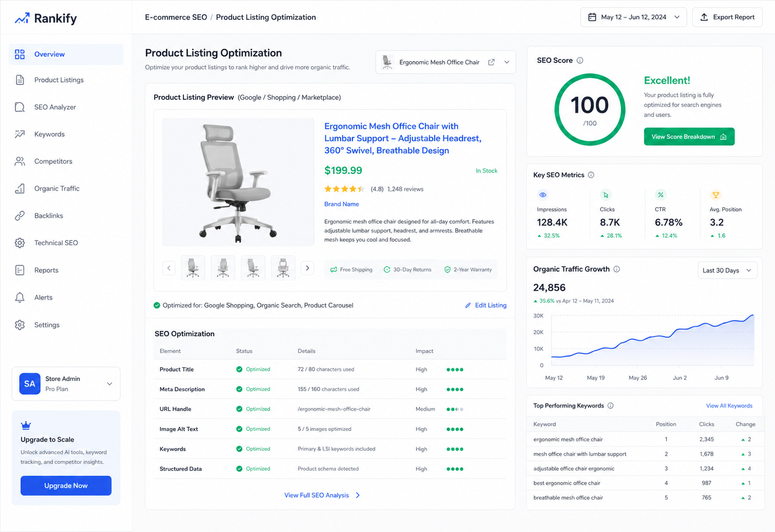
Task: Show next product thumbnails with right arrow
Action: pos(307,268)
